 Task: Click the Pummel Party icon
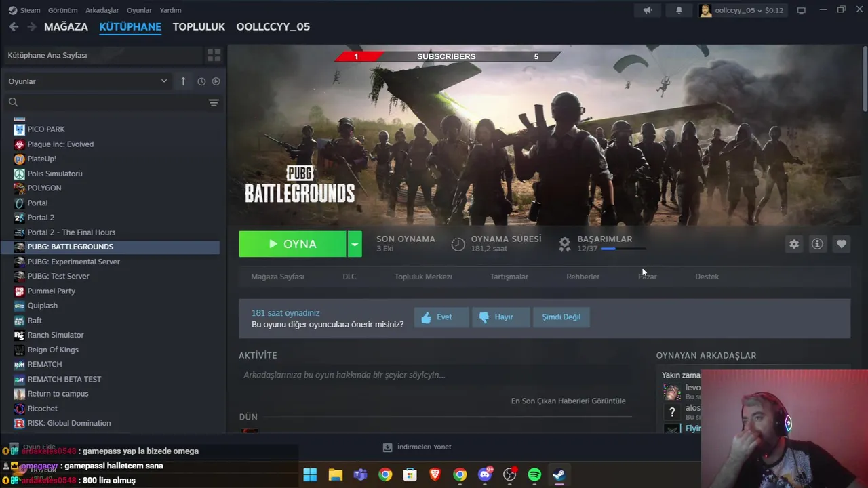point(19,291)
